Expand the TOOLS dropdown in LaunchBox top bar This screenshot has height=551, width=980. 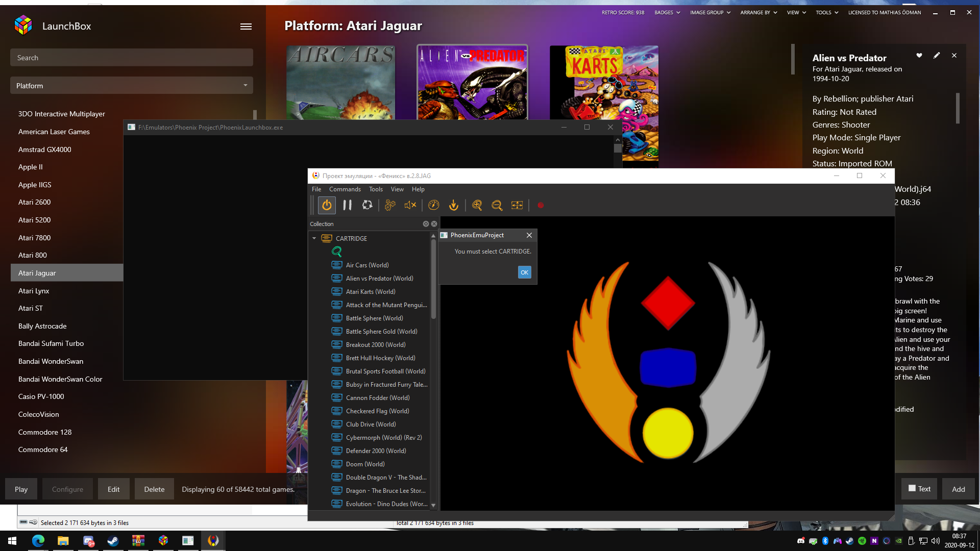coord(827,12)
